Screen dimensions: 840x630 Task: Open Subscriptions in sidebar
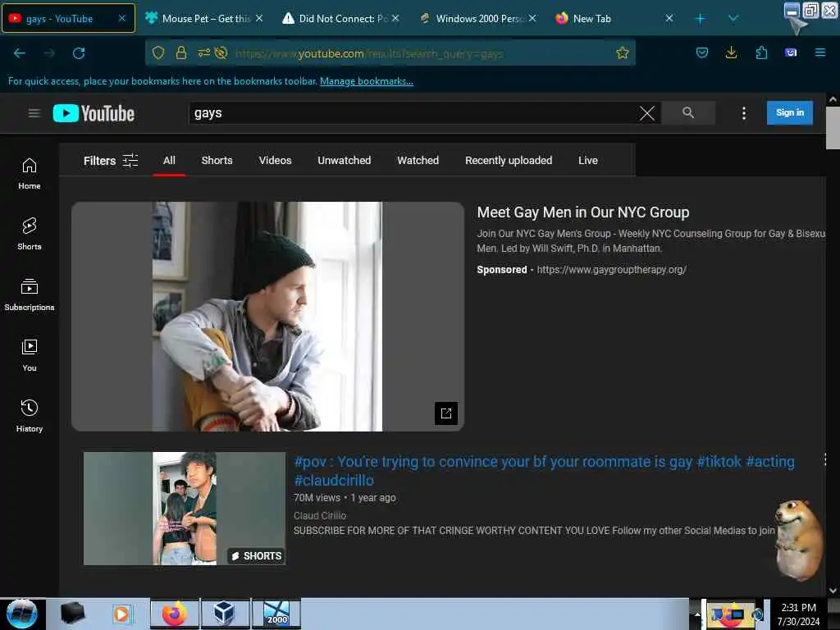coord(30,294)
